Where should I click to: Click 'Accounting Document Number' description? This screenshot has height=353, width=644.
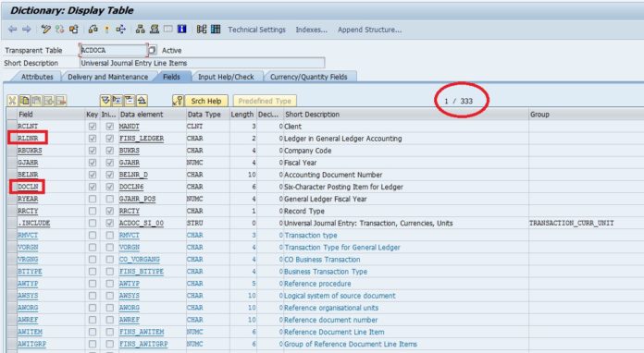[333, 175]
